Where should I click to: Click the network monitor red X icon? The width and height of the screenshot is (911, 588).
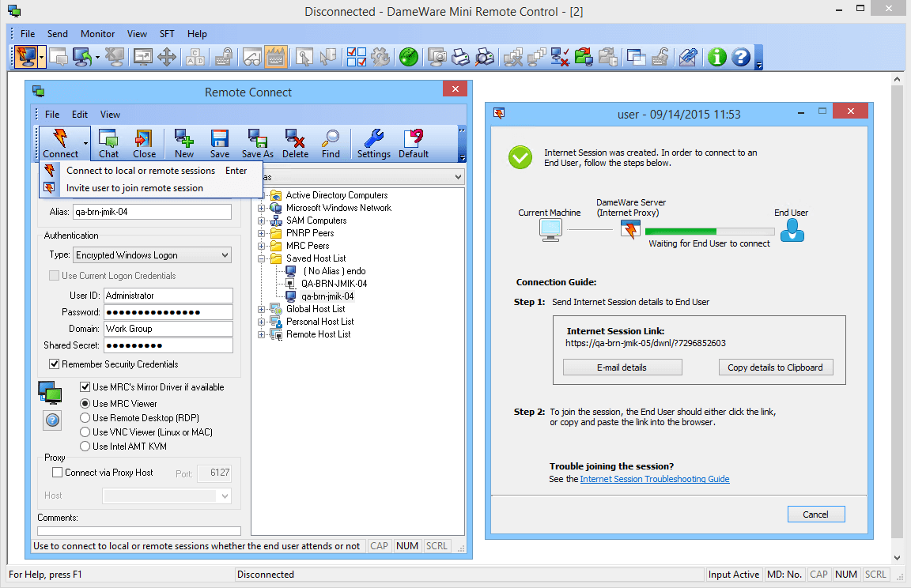pyautogui.click(x=560, y=57)
